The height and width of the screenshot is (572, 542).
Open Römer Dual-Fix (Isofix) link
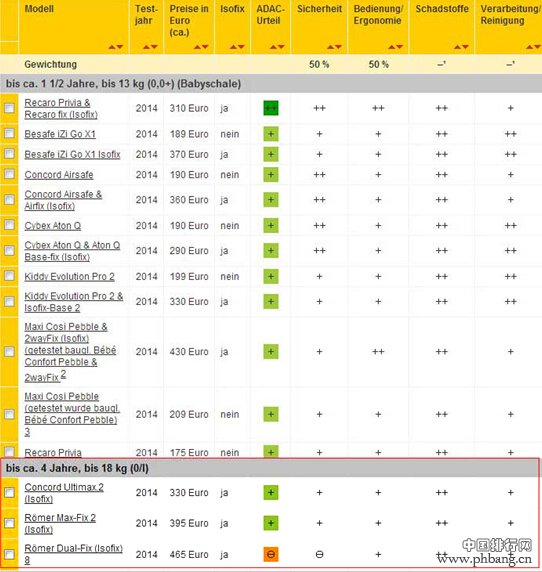click(x=73, y=554)
